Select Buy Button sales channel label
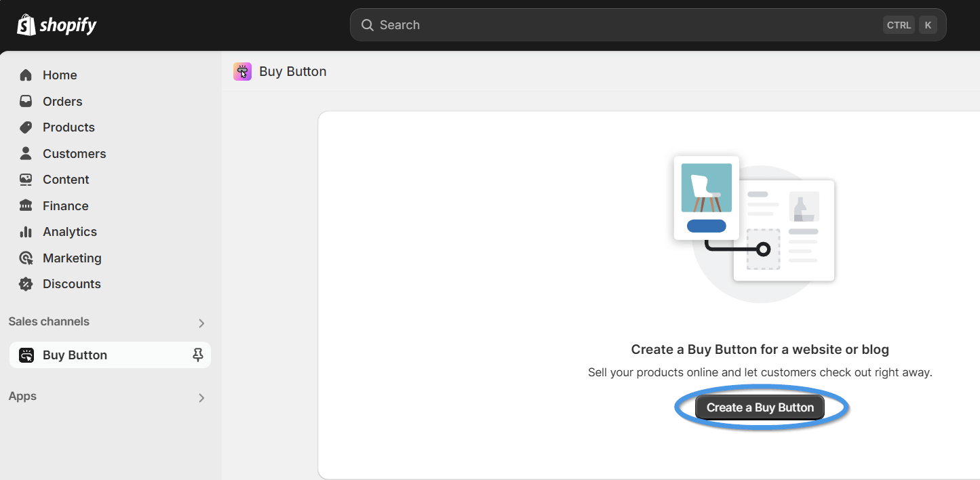 click(x=75, y=355)
